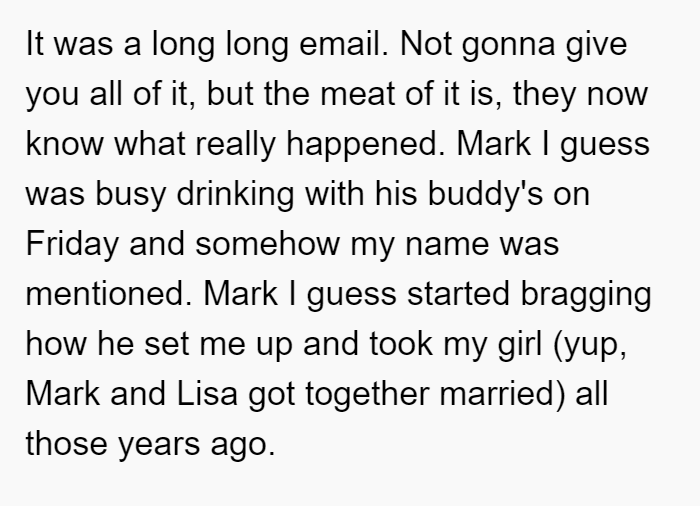Click the name "Lisa" in the text
700x506 pixels.
pyautogui.click(x=207, y=394)
